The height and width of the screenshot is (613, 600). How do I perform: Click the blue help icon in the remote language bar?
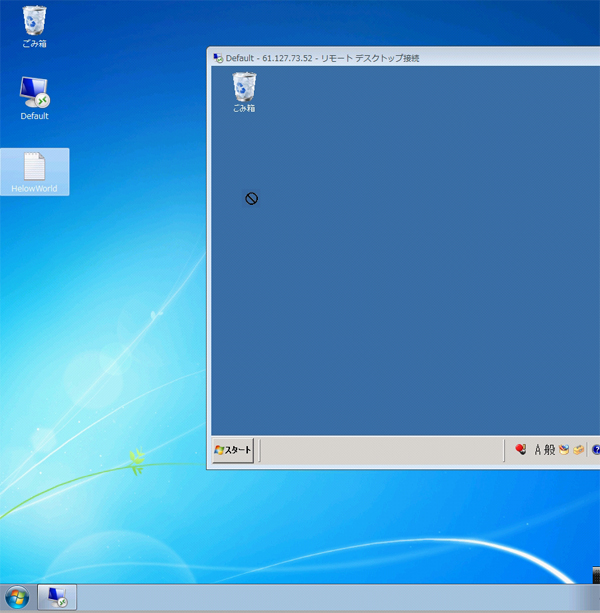click(596, 450)
